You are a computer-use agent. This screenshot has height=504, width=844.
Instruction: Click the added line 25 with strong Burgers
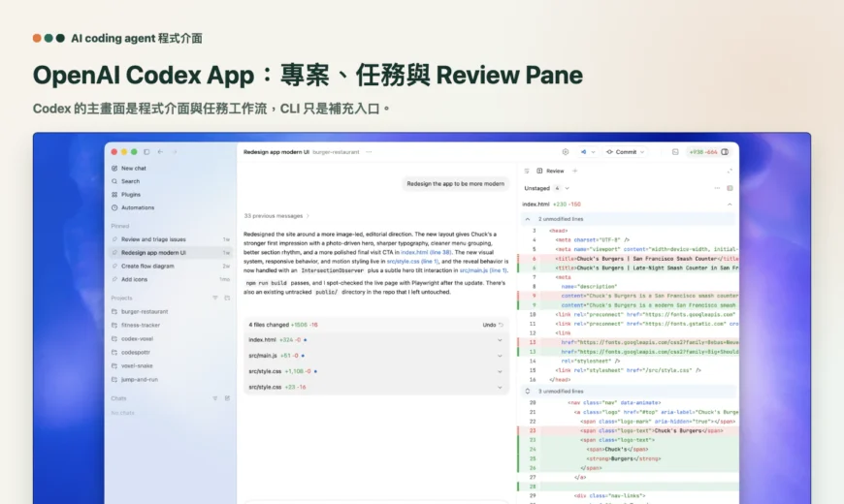[628, 458]
